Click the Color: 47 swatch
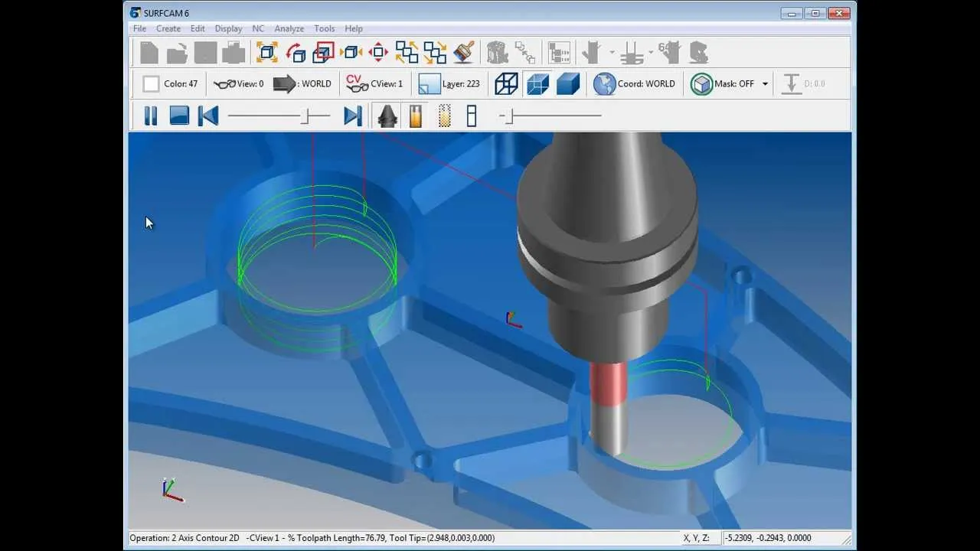980x551 pixels. click(x=151, y=83)
